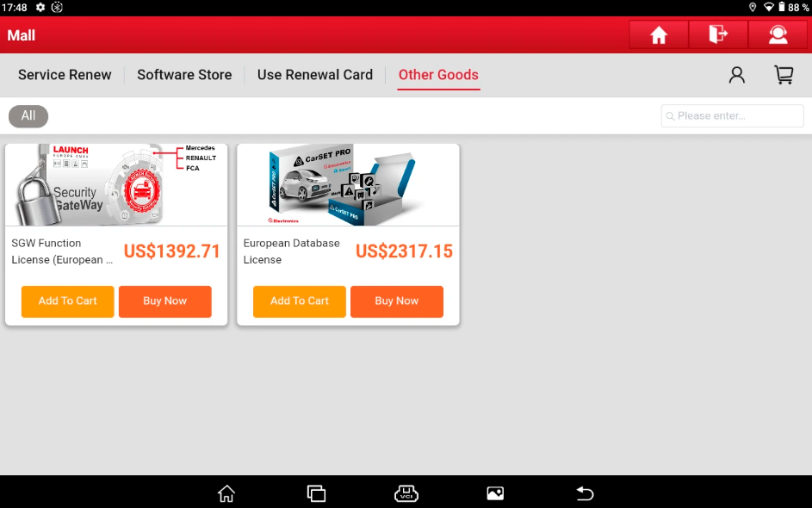Add SGW Function License to cart
The height and width of the screenshot is (508, 812).
68,301
